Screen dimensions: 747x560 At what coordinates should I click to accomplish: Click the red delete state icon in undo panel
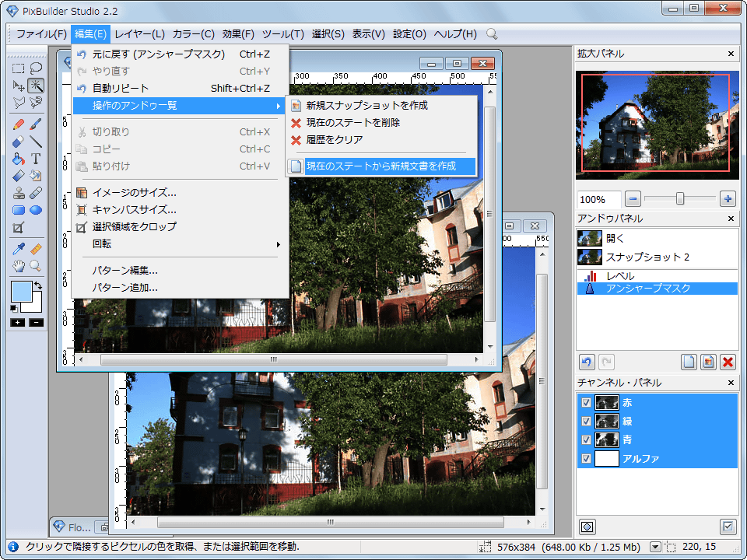pyautogui.click(x=728, y=362)
